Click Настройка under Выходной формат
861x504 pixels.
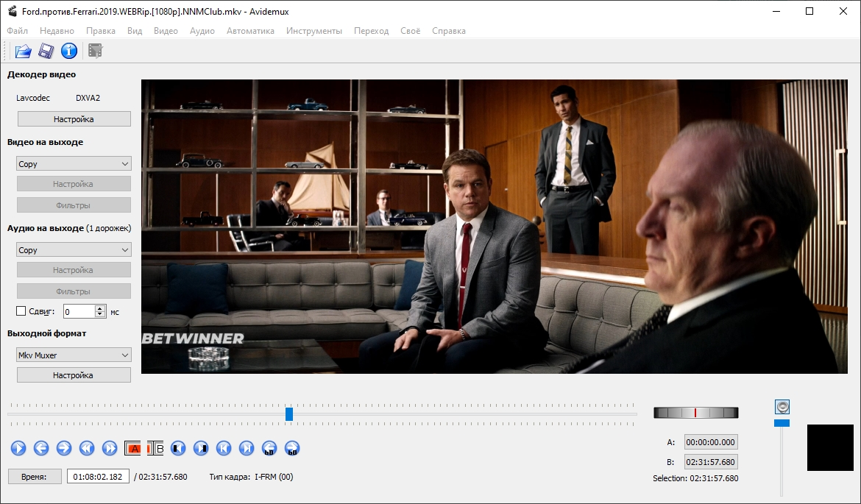coord(74,375)
